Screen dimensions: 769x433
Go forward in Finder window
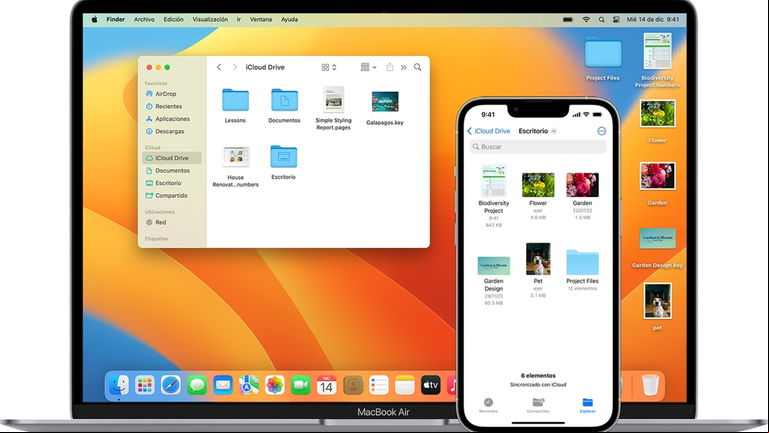(234, 67)
